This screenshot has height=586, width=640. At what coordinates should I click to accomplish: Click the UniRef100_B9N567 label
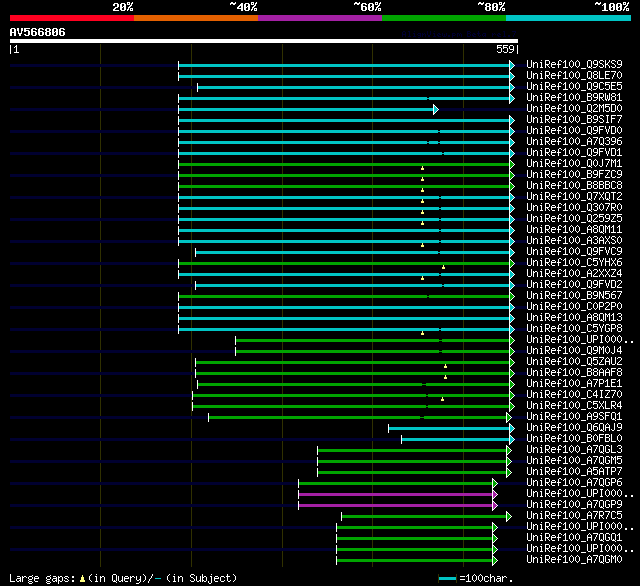point(574,296)
